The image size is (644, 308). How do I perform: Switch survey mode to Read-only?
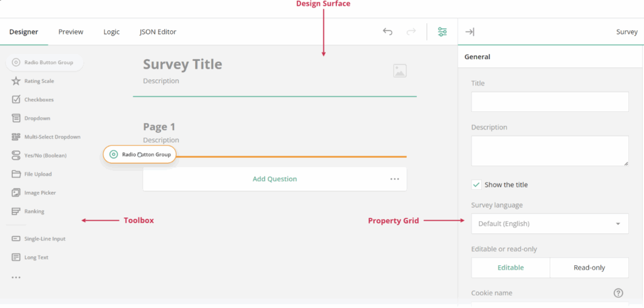(x=589, y=268)
